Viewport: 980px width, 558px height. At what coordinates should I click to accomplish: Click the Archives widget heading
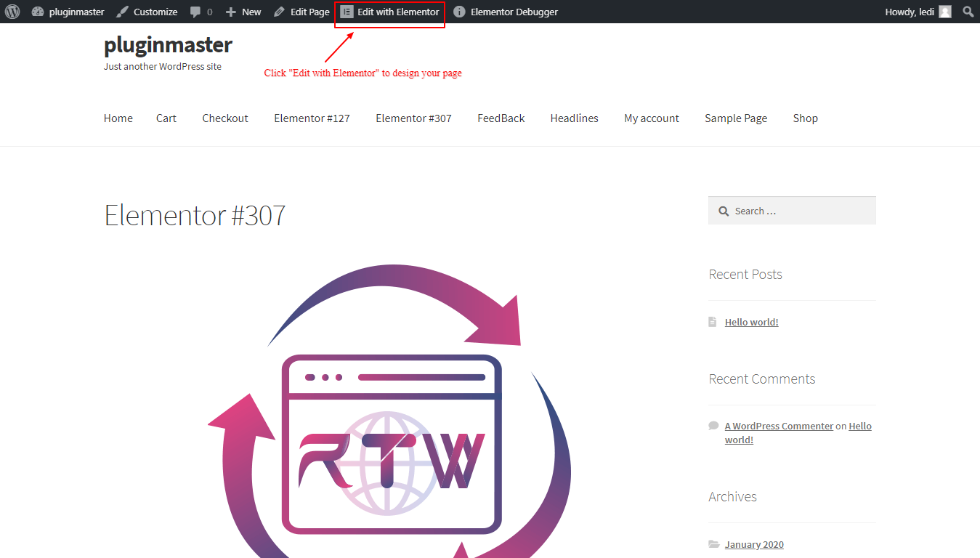[x=732, y=496]
